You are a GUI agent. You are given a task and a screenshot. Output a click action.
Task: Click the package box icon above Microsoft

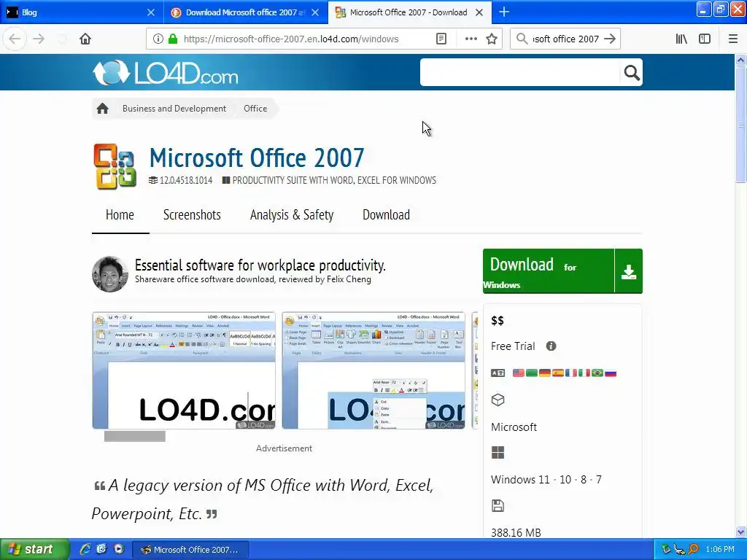coord(498,400)
